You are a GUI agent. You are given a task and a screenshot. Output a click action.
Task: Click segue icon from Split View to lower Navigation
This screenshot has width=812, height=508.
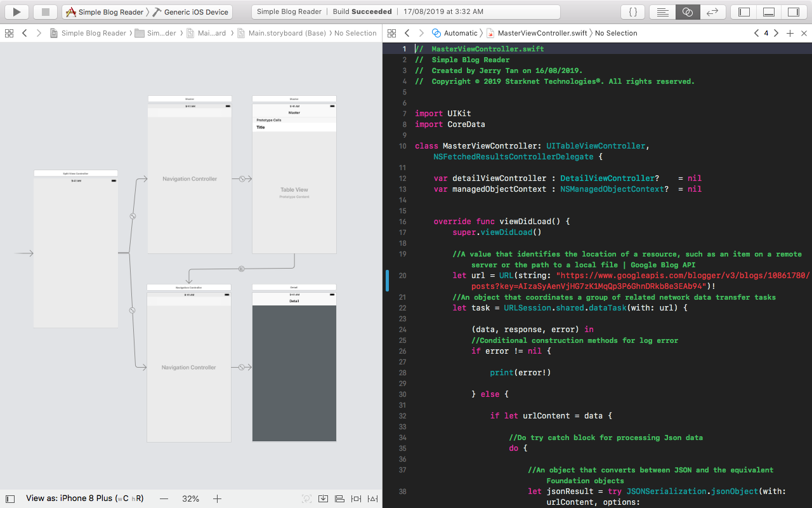pyautogui.click(x=132, y=311)
